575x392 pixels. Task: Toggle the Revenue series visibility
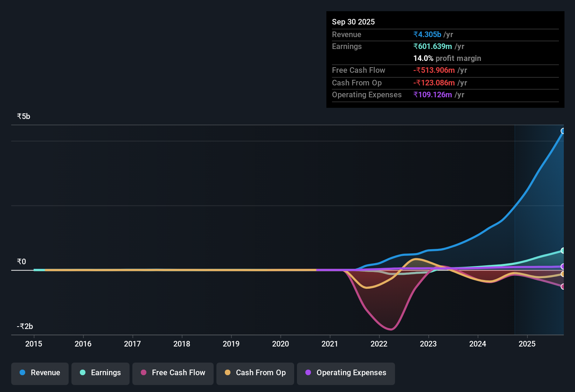pyautogui.click(x=40, y=373)
